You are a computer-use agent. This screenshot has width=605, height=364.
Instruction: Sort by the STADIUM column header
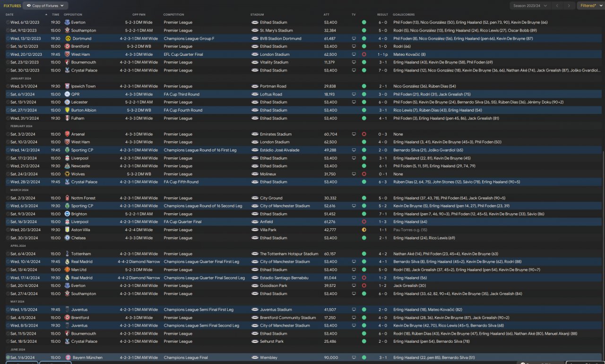pyautogui.click(x=257, y=15)
